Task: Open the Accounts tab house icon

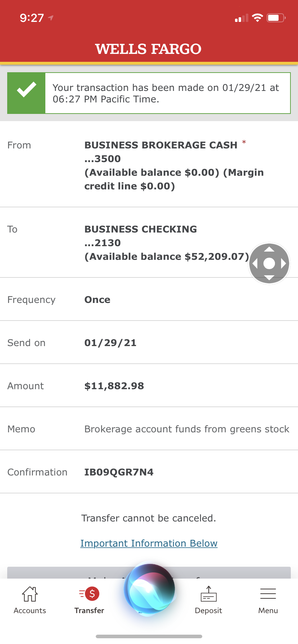Action: click(30, 594)
